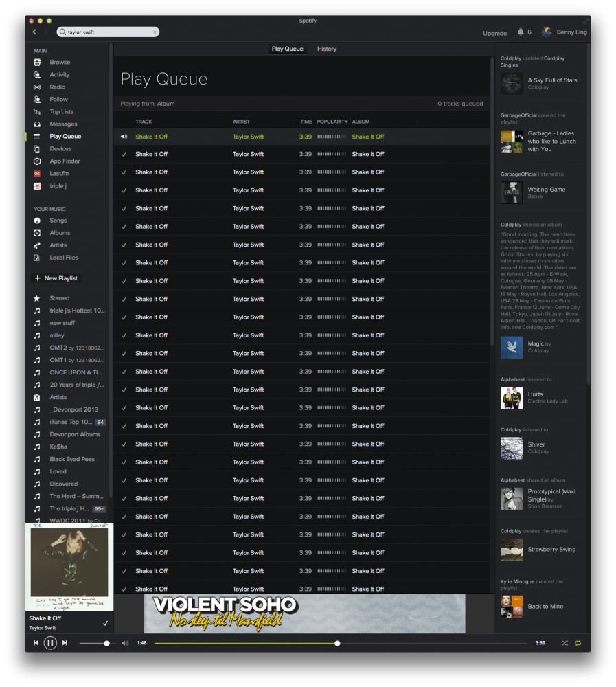This screenshot has width=616, height=687.
Task: Open the Last.fm app
Action: tap(58, 174)
